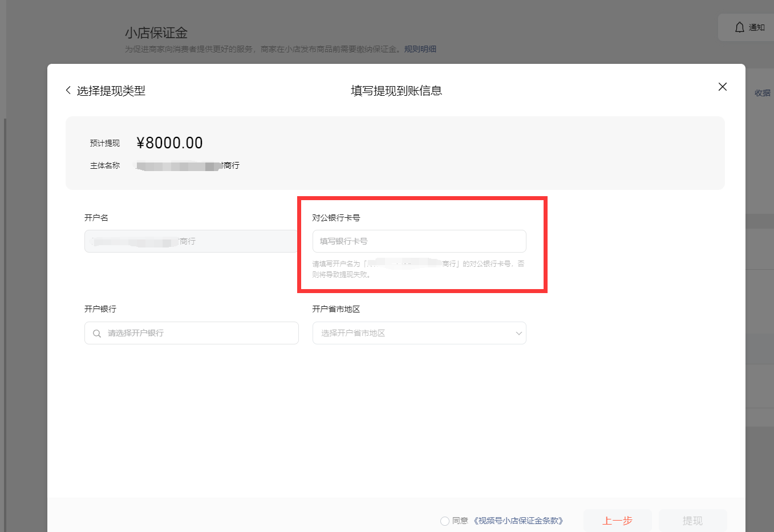Click the notification bell icon
This screenshot has height=532, width=774.
click(x=739, y=27)
